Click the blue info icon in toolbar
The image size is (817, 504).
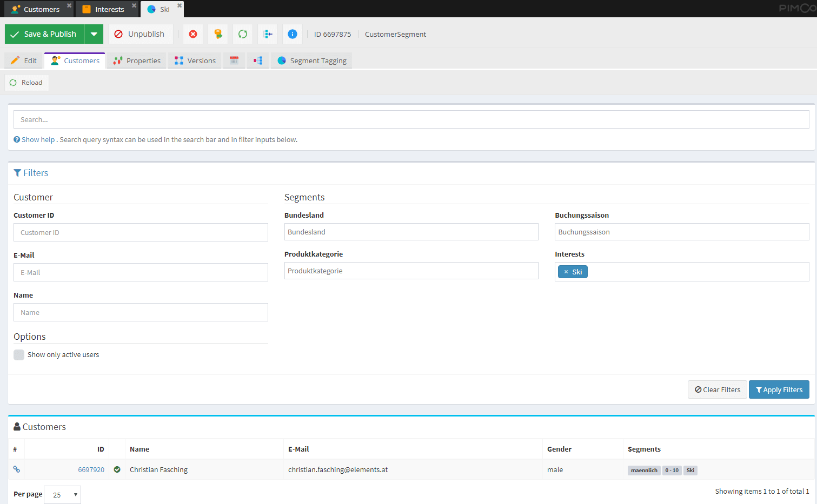tap(292, 34)
